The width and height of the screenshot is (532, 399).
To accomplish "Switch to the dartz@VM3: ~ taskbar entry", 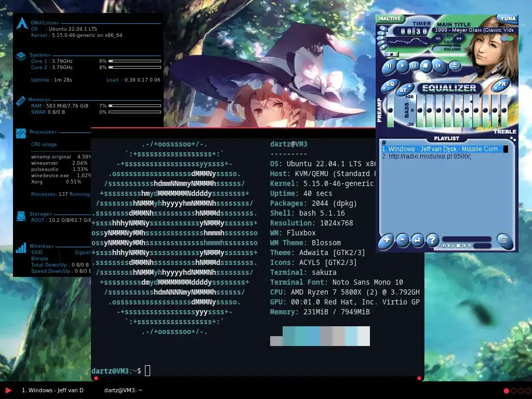I will tap(123, 390).
